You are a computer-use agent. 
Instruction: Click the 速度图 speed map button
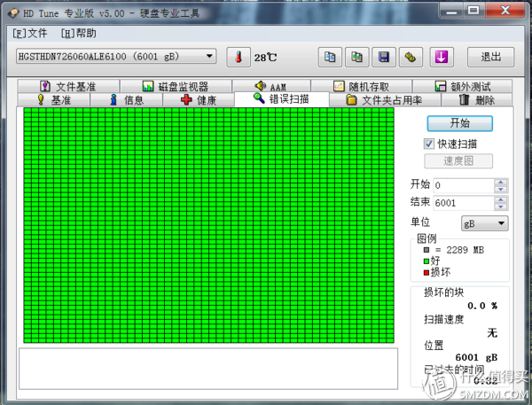coord(458,160)
